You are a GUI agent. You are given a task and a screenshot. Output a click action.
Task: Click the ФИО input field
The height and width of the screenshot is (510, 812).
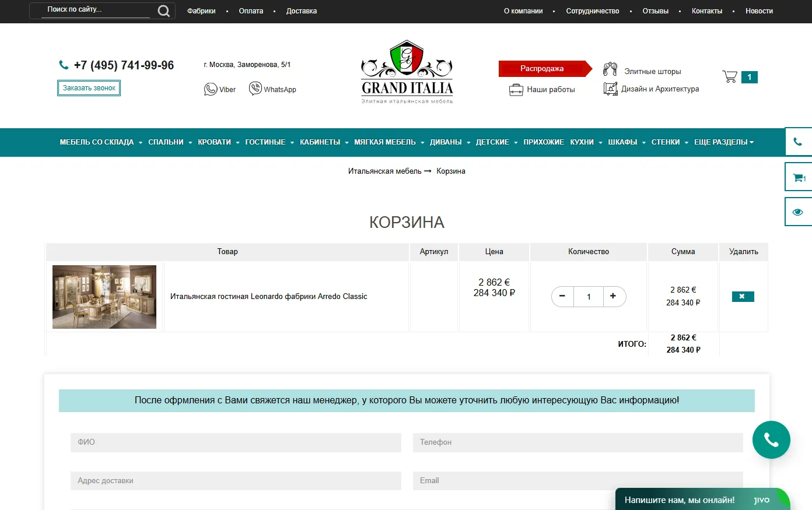(x=236, y=442)
